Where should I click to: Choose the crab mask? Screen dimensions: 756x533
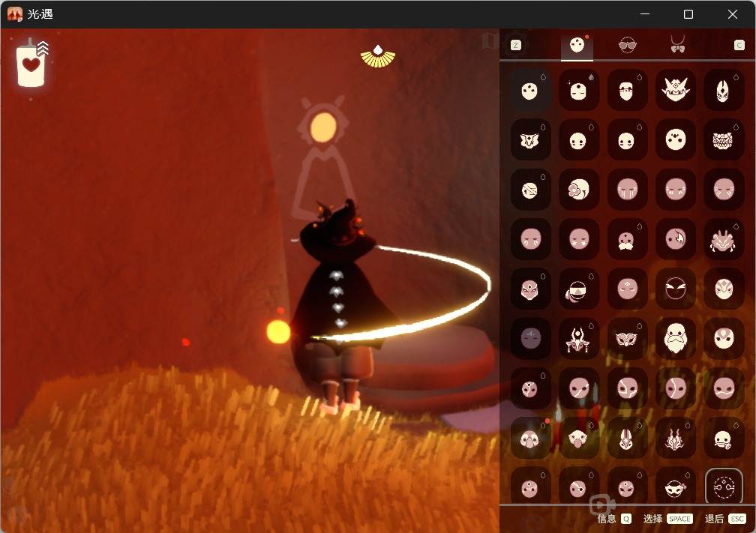pos(724,239)
